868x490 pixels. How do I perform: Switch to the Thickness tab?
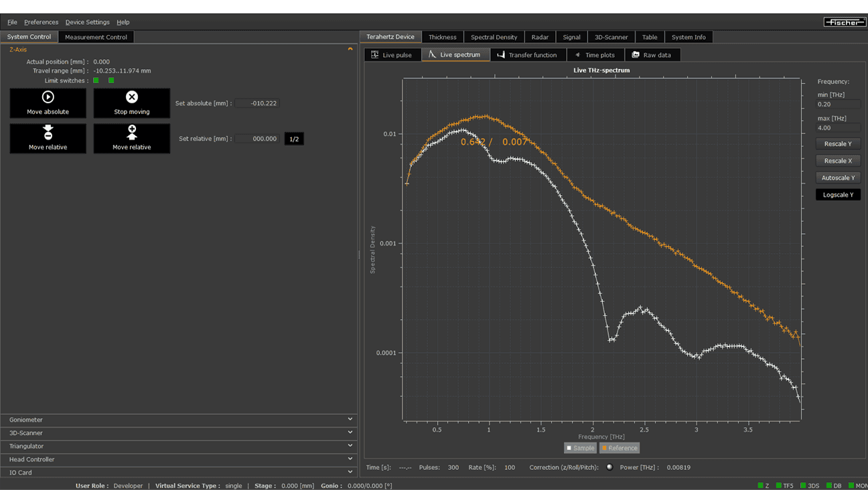click(442, 37)
